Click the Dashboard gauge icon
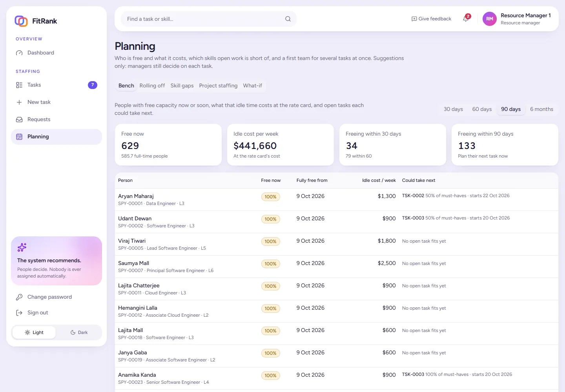 pyautogui.click(x=19, y=53)
